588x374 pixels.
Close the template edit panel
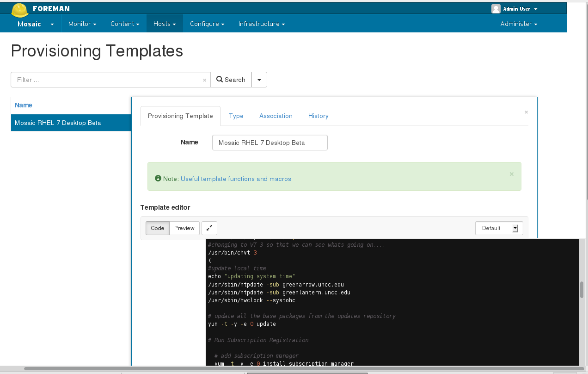(x=526, y=112)
